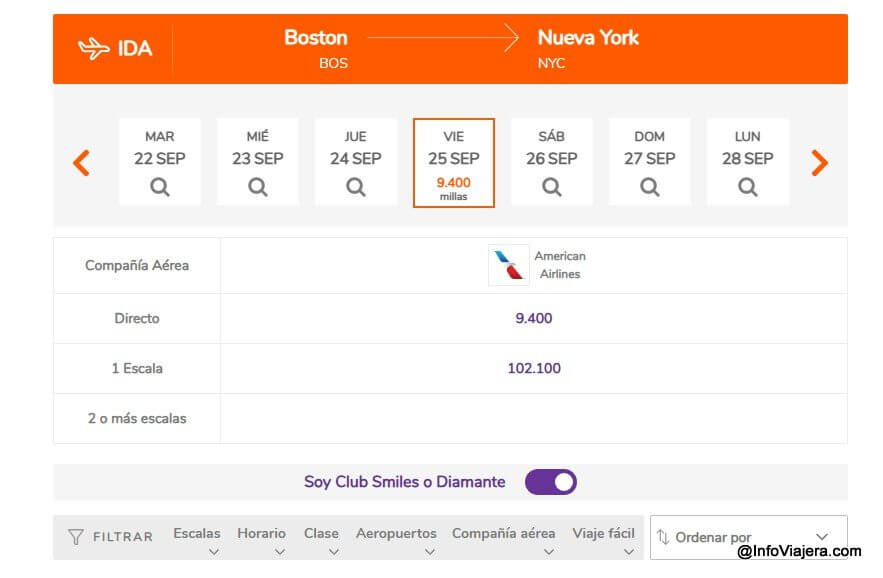Screen dimensions: 883x578
Task: Search miles for SÁB 26 SEP
Action: pos(551,186)
